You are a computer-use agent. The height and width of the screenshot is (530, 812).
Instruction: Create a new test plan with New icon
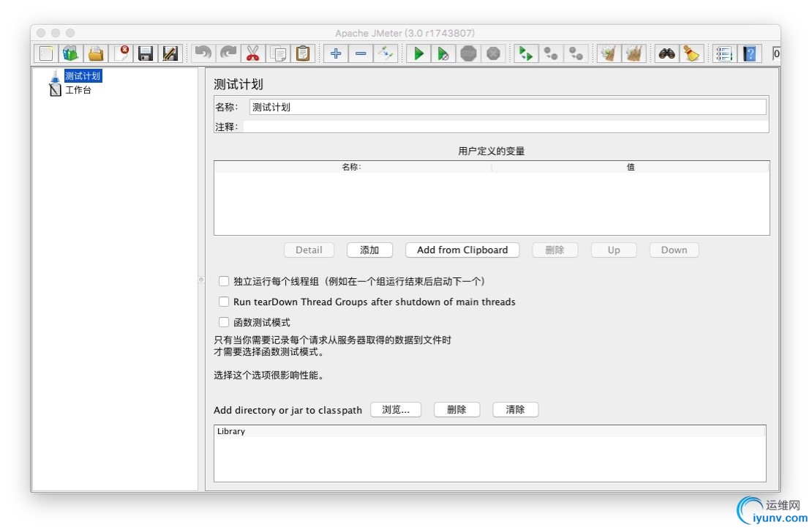coord(45,53)
